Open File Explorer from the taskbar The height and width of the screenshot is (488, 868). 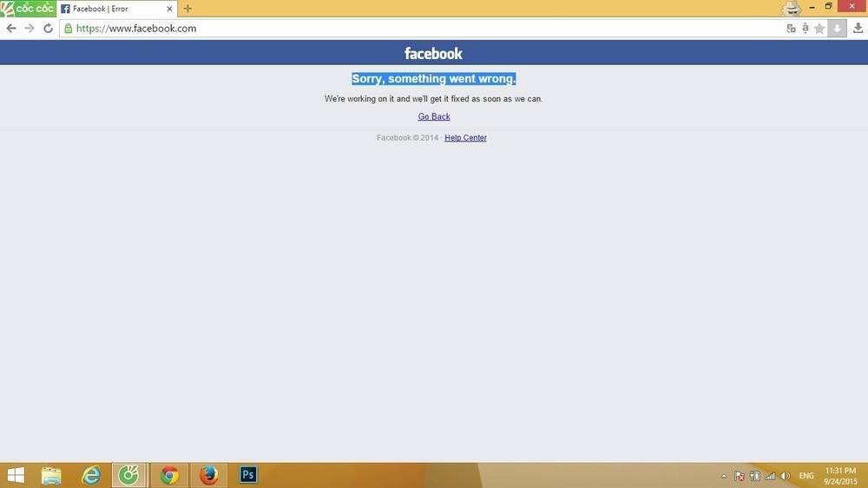click(51, 475)
